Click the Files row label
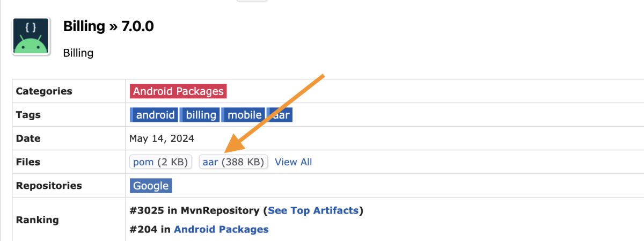 click(x=28, y=162)
